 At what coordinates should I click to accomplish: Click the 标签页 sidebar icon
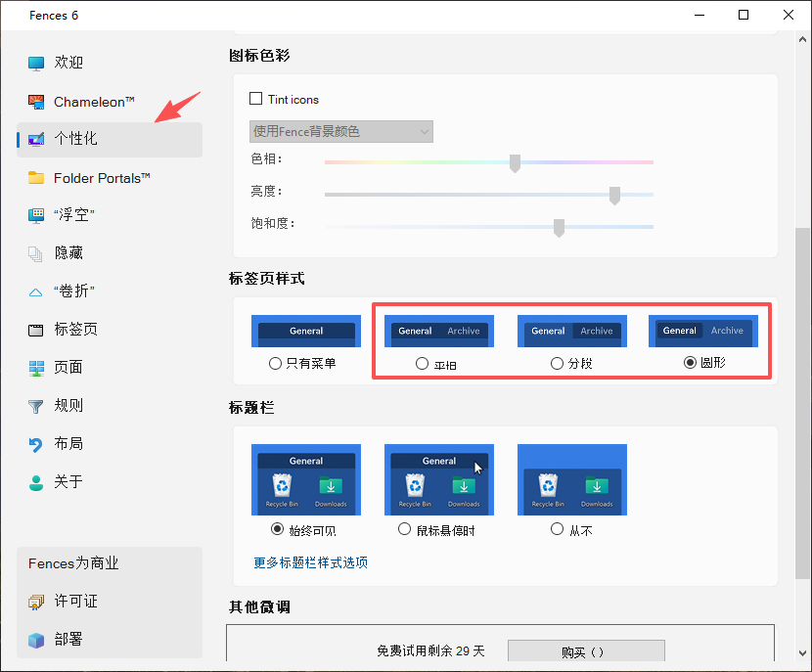click(x=36, y=330)
